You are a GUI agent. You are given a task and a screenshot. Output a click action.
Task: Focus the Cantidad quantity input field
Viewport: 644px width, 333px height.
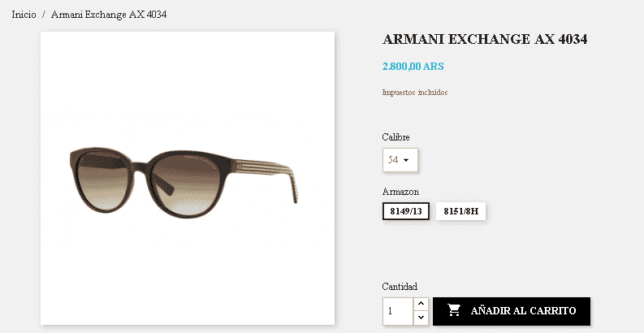pyautogui.click(x=398, y=311)
